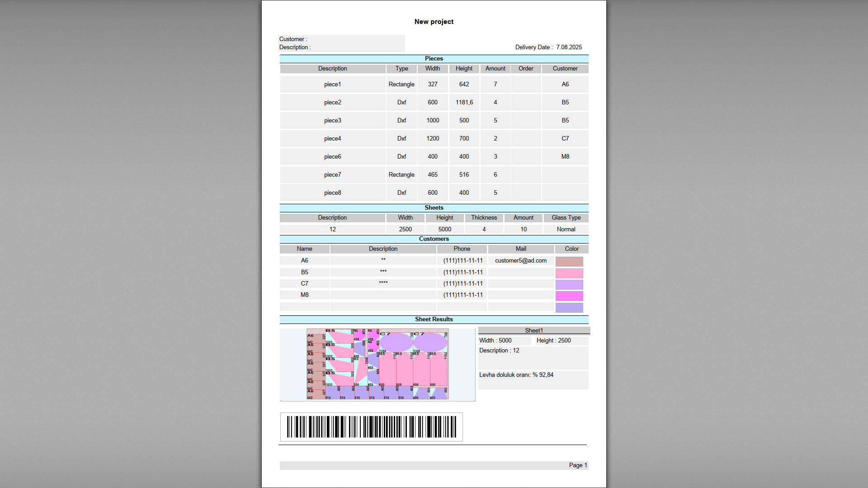Click the 'Description :' label below Customer
Viewport: 868px width, 488px height.
point(295,47)
